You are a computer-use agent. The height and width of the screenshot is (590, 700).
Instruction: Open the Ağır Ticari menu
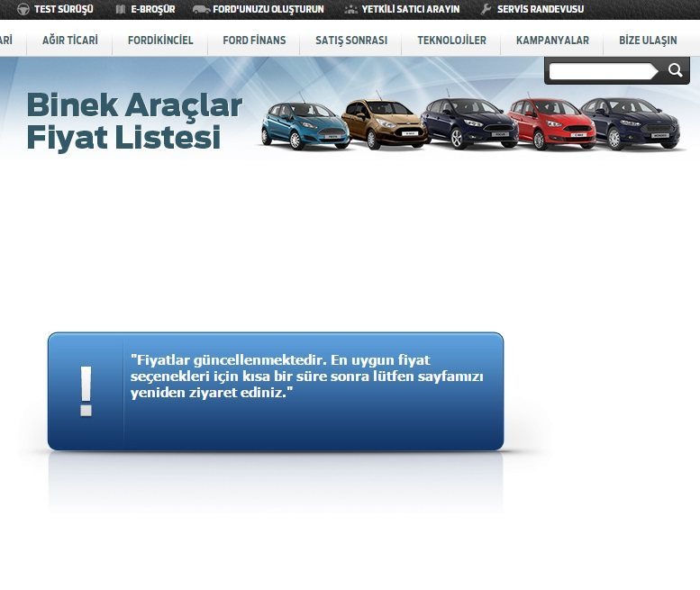(70, 41)
